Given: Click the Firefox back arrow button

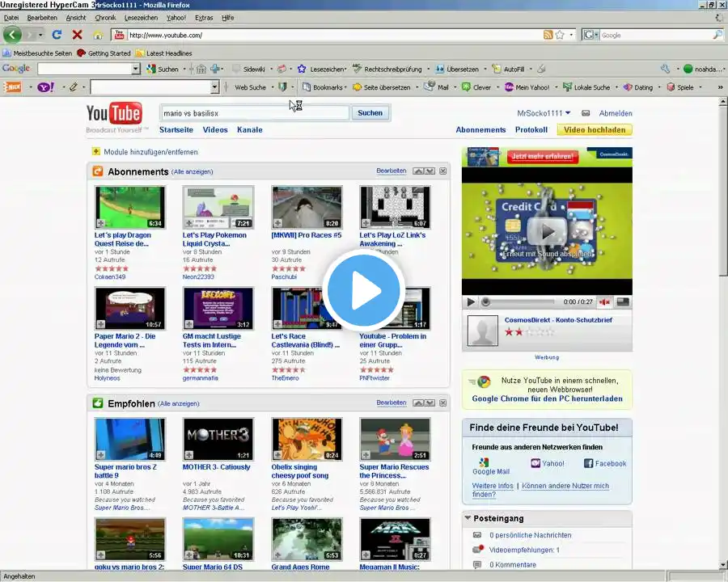Looking at the screenshot, I should tap(12, 35).
